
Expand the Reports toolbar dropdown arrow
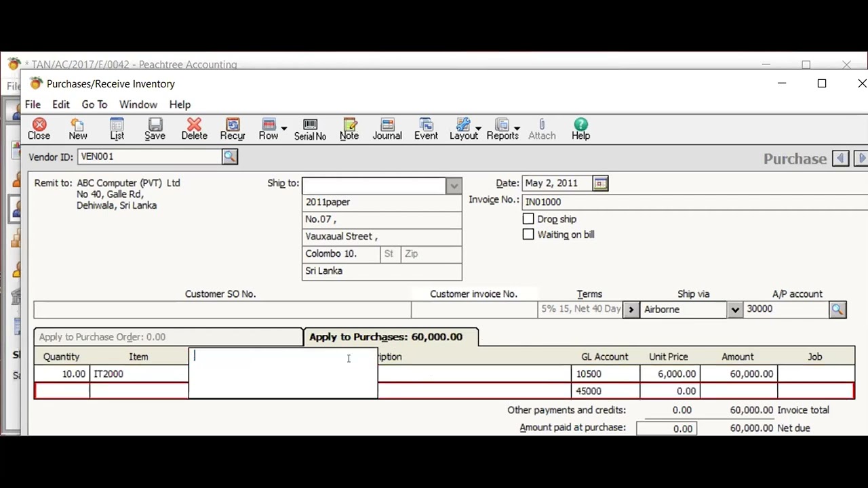[517, 128]
